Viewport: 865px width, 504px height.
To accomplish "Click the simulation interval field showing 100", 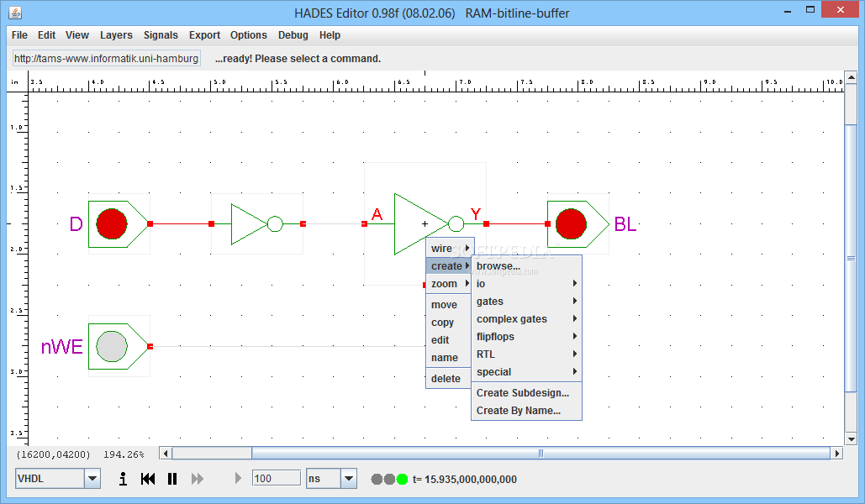I will point(276,478).
